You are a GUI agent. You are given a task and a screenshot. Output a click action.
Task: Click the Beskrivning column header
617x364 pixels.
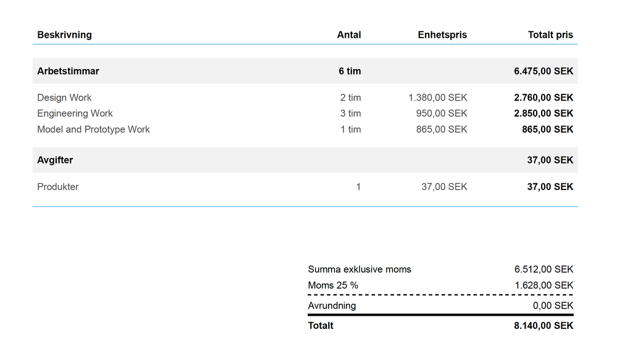(64, 35)
